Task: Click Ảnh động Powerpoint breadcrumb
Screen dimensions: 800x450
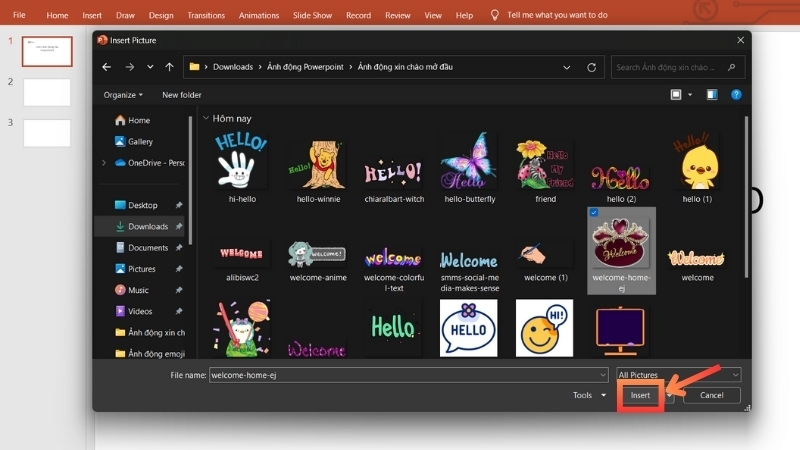Action: tap(305, 67)
